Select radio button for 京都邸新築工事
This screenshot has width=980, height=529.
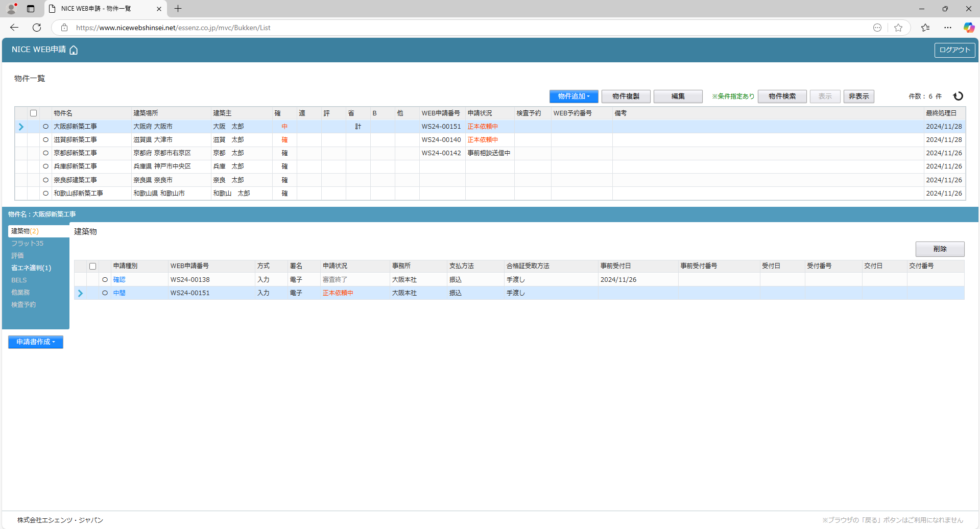click(x=45, y=153)
